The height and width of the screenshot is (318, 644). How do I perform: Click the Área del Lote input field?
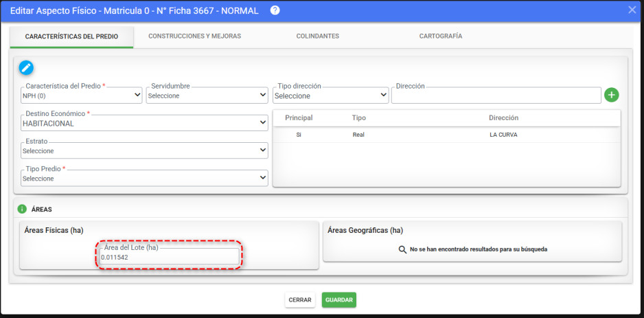tap(170, 257)
